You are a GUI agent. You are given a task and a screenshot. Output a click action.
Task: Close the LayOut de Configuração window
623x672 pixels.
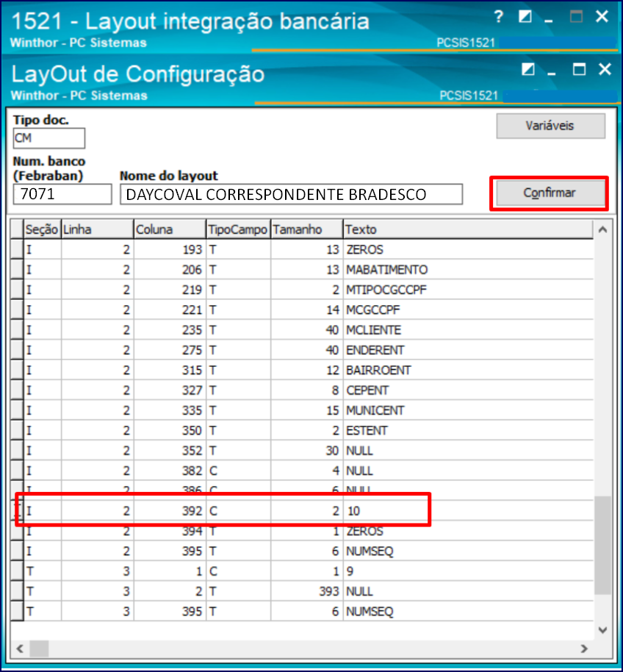(605, 69)
